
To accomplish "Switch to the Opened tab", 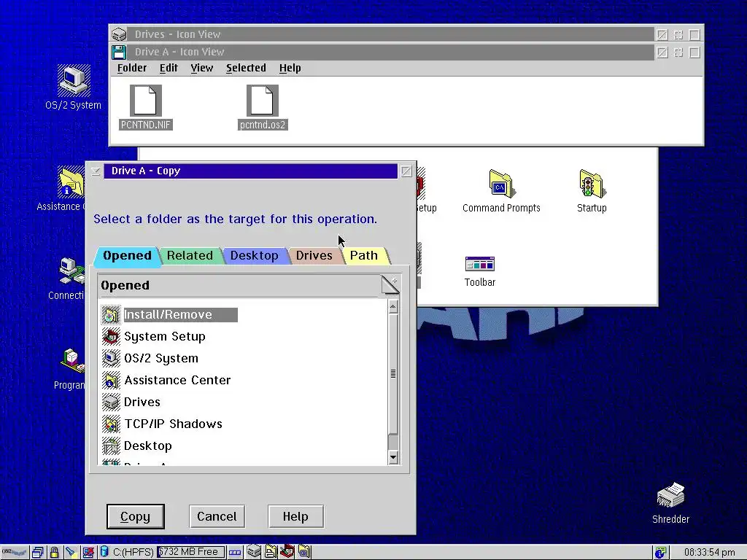I will point(127,256).
